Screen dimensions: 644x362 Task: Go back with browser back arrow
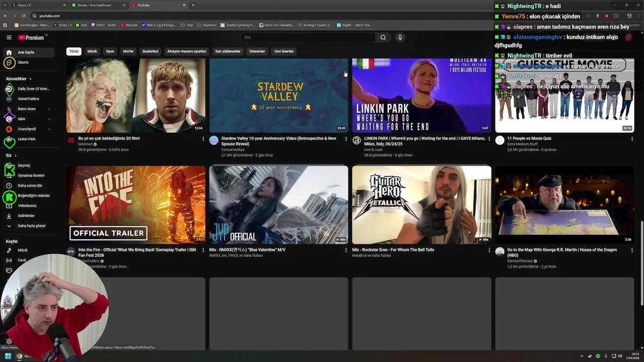pyautogui.click(x=6, y=16)
